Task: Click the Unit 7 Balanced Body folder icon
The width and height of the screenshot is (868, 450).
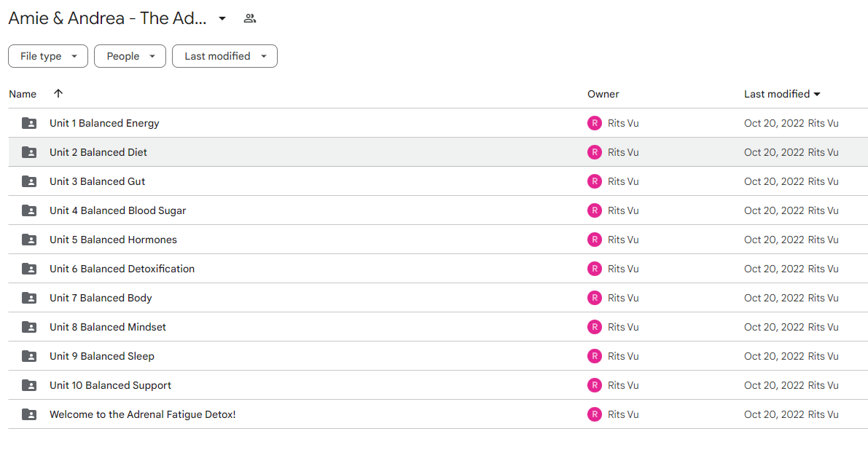Action: point(29,298)
